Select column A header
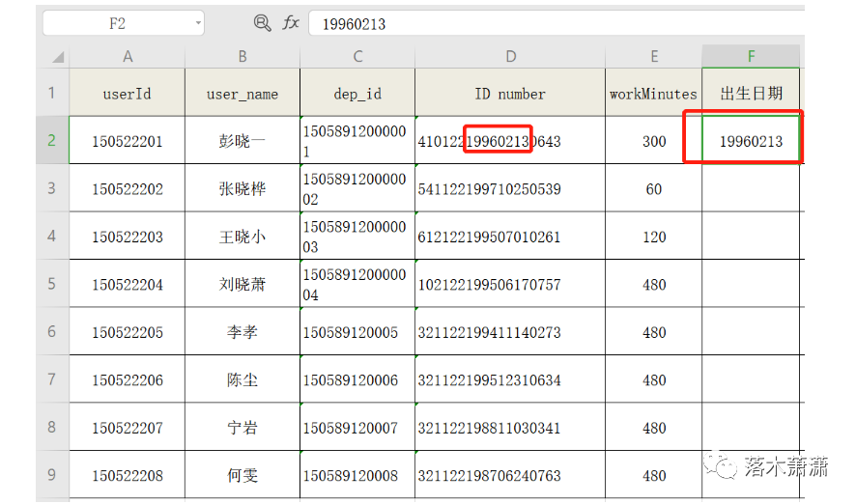Image resolution: width=856 pixels, height=504 pixels. pos(128,57)
